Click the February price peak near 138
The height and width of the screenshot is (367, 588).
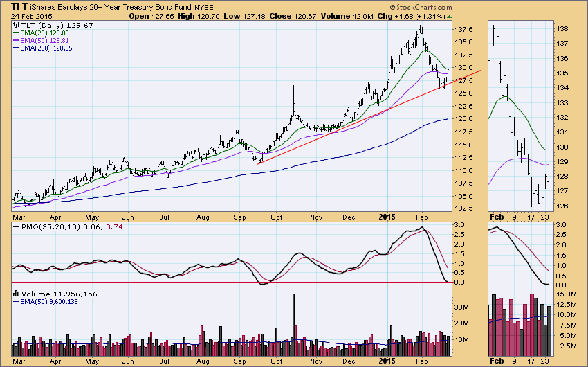(x=421, y=29)
